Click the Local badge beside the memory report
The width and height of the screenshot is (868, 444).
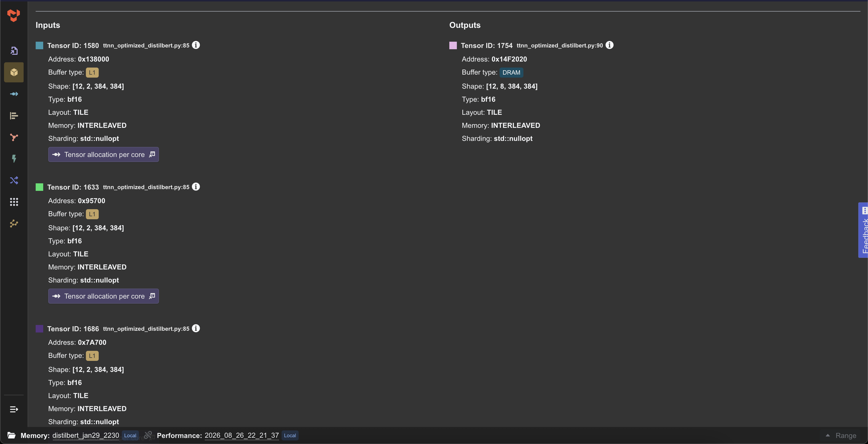(130, 435)
